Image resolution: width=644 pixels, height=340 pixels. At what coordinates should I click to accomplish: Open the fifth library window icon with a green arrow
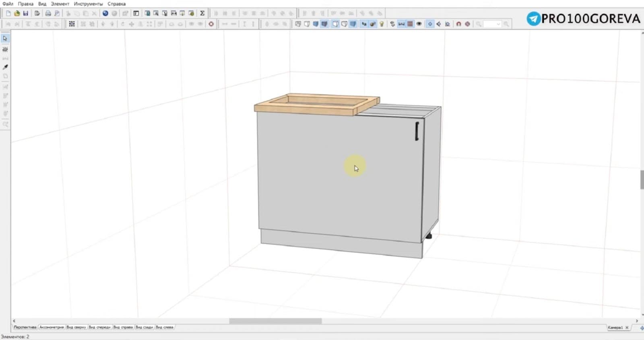(182, 13)
